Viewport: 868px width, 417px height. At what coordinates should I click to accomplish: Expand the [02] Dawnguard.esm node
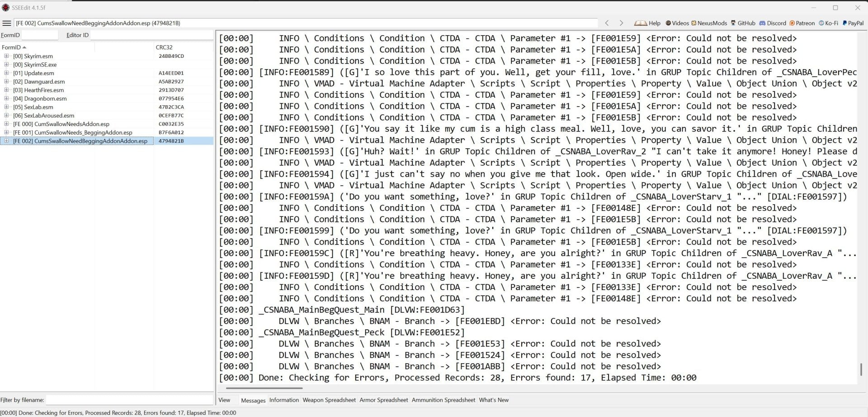pos(6,81)
